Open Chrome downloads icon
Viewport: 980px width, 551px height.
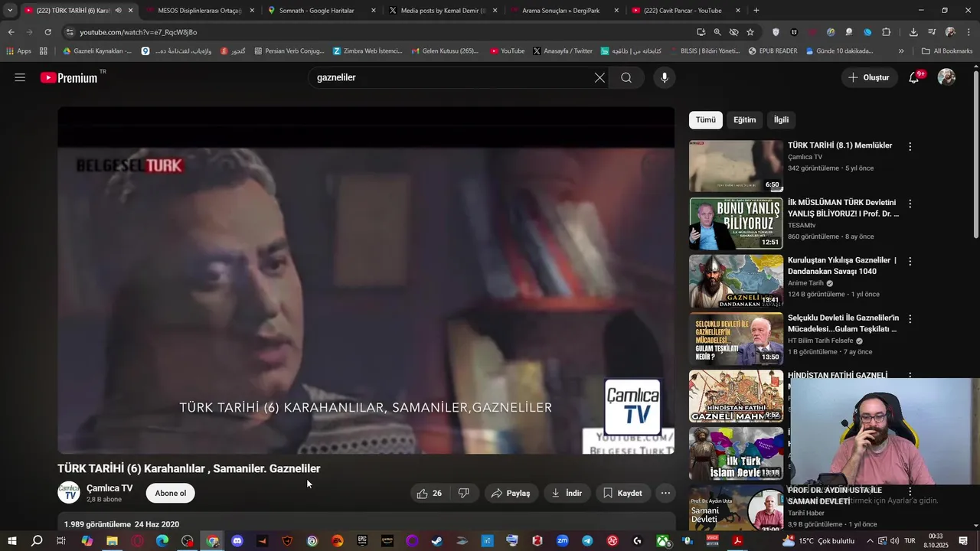pyautogui.click(x=913, y=32)
